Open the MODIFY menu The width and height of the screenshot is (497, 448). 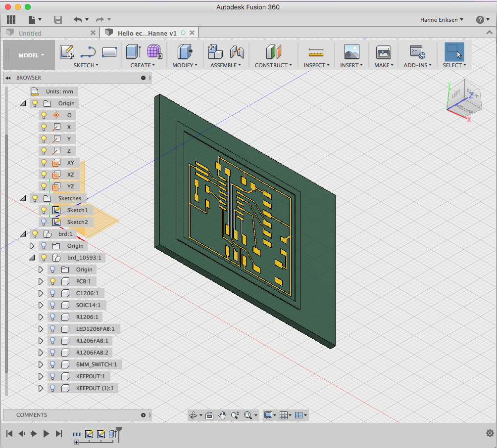[185, 65]
